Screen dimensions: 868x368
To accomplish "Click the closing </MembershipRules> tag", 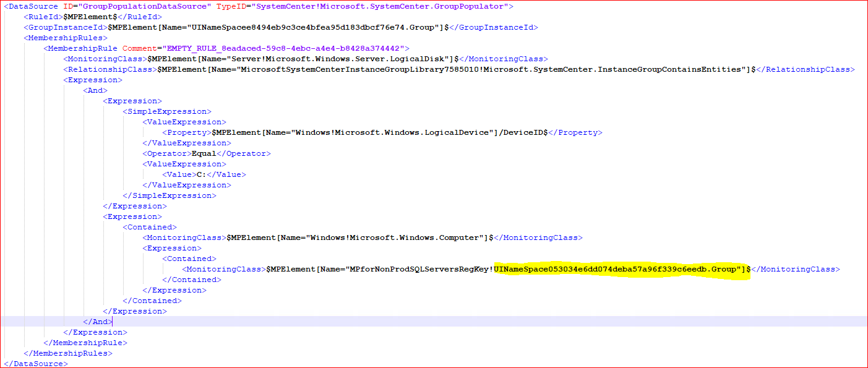I will coord(67,353).
